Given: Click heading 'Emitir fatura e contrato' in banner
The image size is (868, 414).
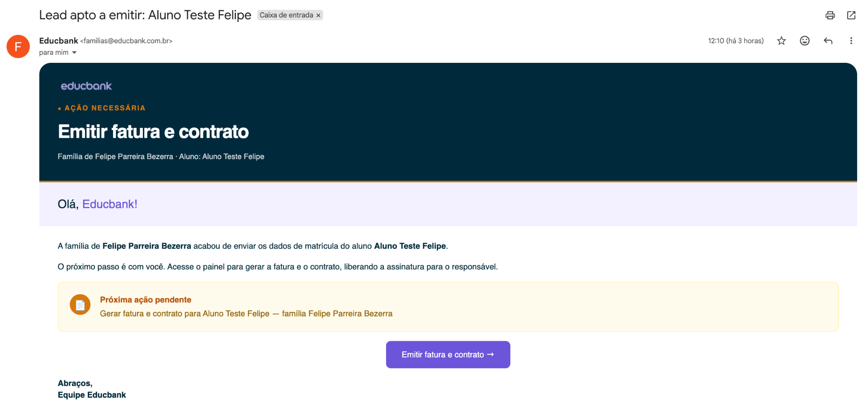Looking at the screenshot, I should (153, 132).
